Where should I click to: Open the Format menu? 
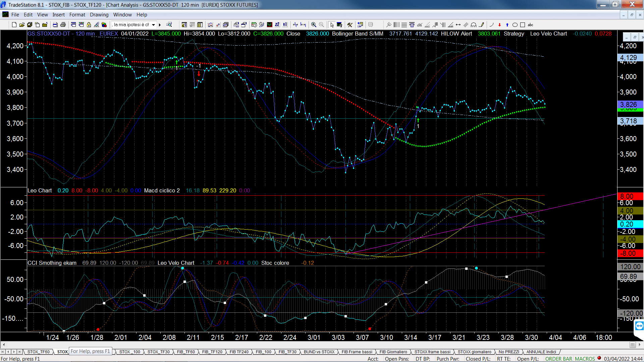point(77,14)
